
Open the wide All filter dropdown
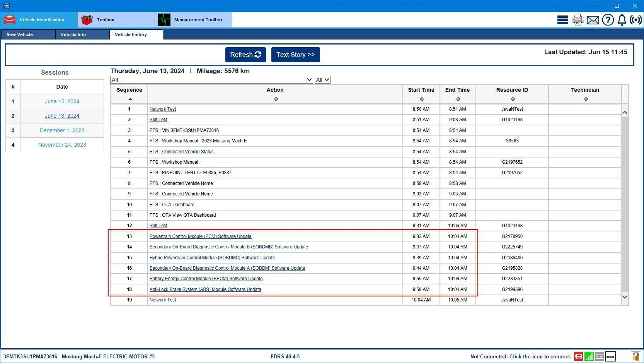tap(211, 80)
